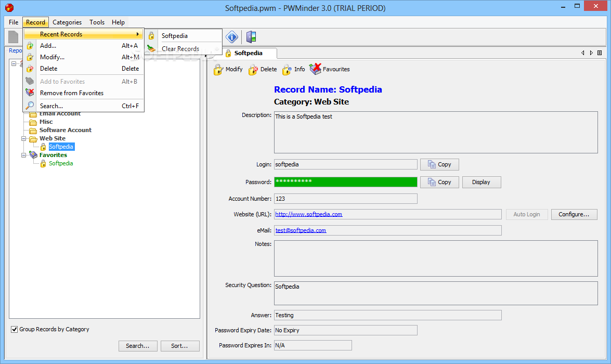Click the Add padlock icon in Record menu

click(x=30, y=46)
